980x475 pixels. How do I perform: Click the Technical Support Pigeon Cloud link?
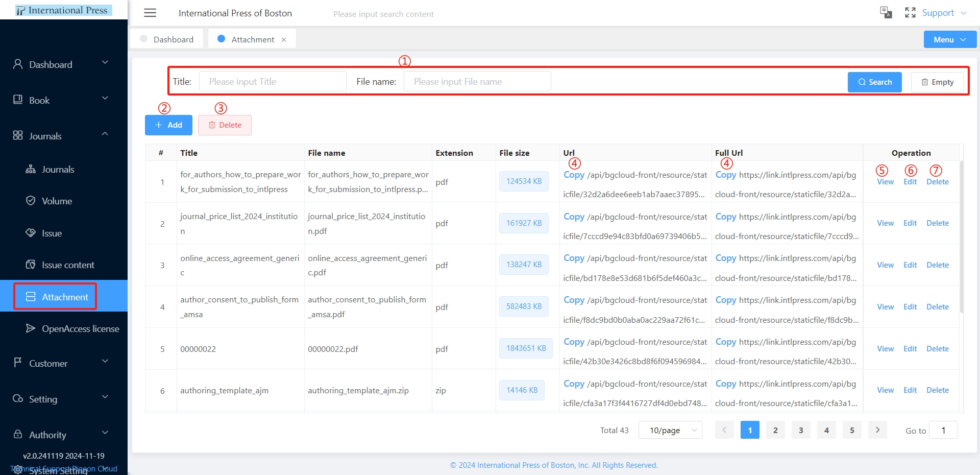click(64, 468)
